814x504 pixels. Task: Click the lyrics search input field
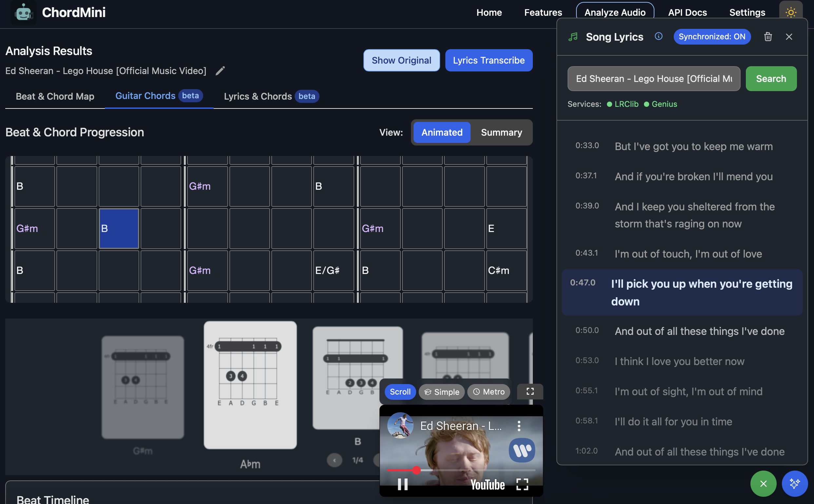[654, 79]
